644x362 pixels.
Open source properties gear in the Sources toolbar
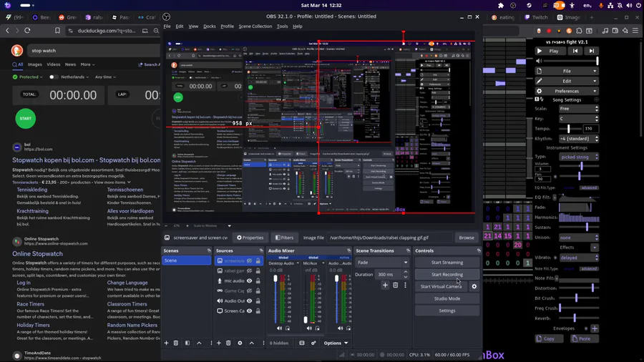(x=240, y=343)
